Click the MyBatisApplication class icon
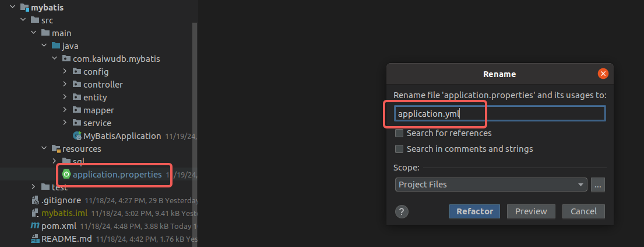This screenshot has height=247, width=644. click(x=77, y=136)
